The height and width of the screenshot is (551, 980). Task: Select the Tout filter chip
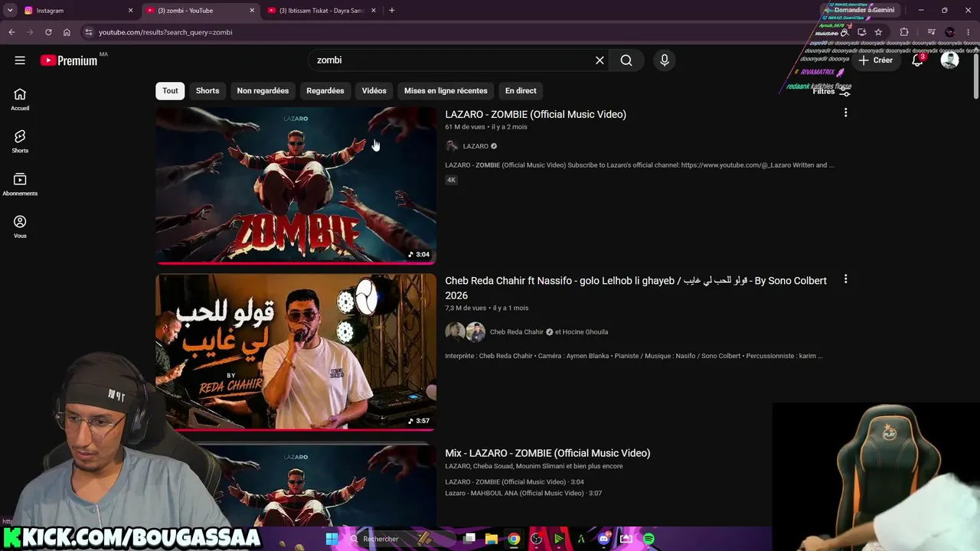pyautogui.click(x=170, y=90)
